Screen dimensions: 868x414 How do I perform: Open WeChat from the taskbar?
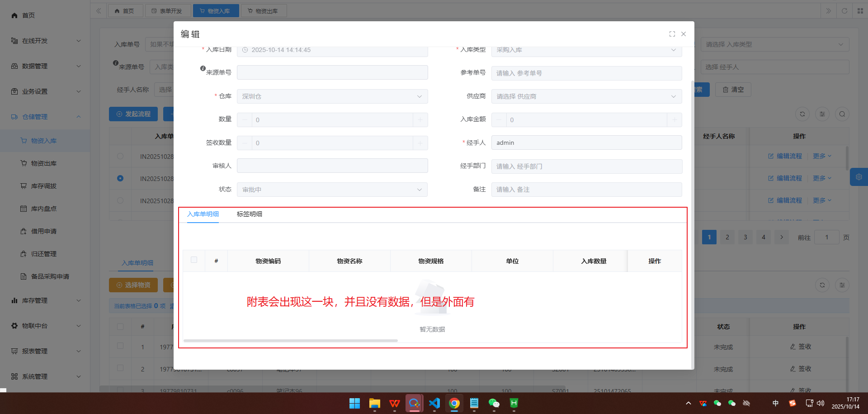[494, 403]
